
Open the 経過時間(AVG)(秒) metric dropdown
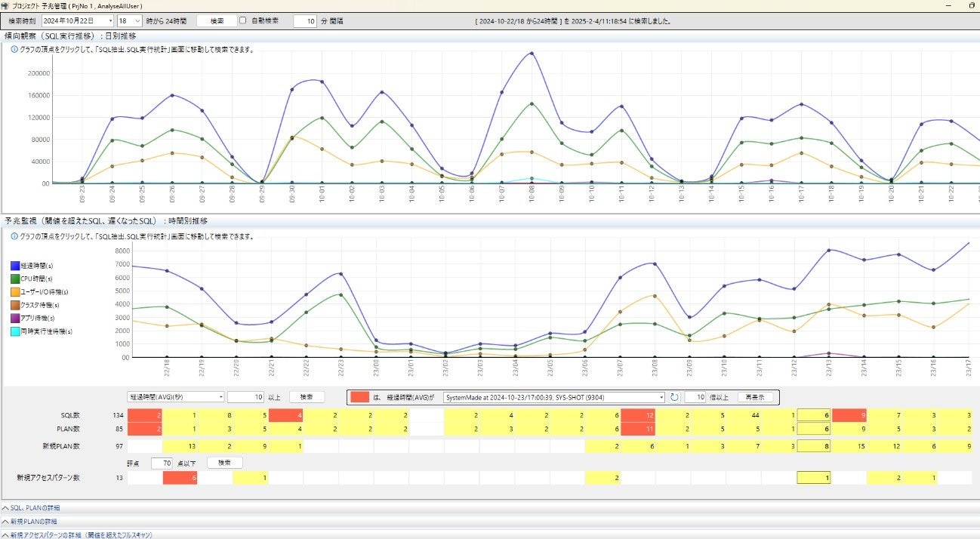point(220,397)
